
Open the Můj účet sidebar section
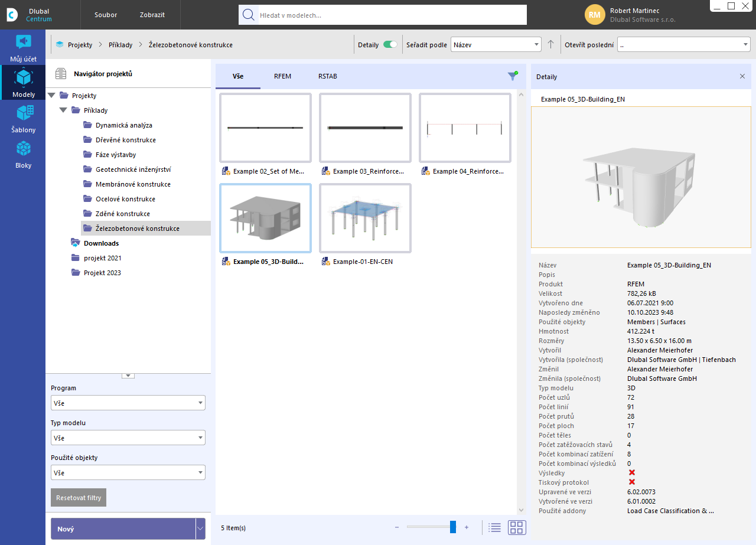tap(23, 48)
